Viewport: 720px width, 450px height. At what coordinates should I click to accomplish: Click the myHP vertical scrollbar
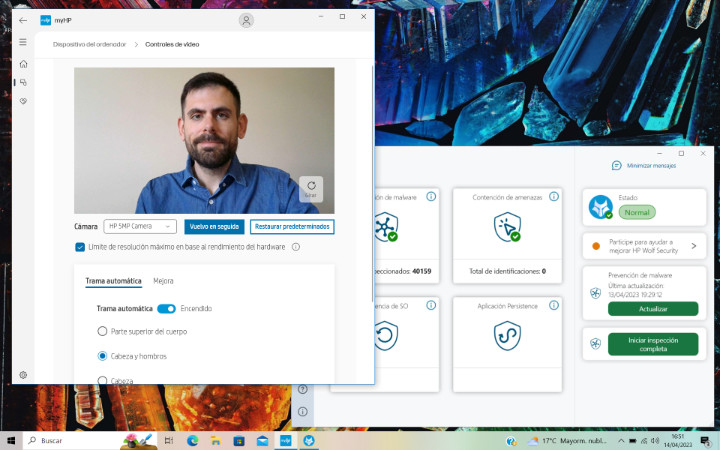pos(371,184)
